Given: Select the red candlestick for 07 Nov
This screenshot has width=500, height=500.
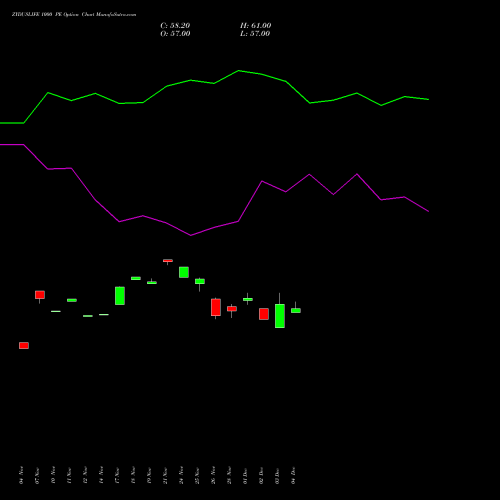Looking at the screenshot, I should tap(40, 295).
